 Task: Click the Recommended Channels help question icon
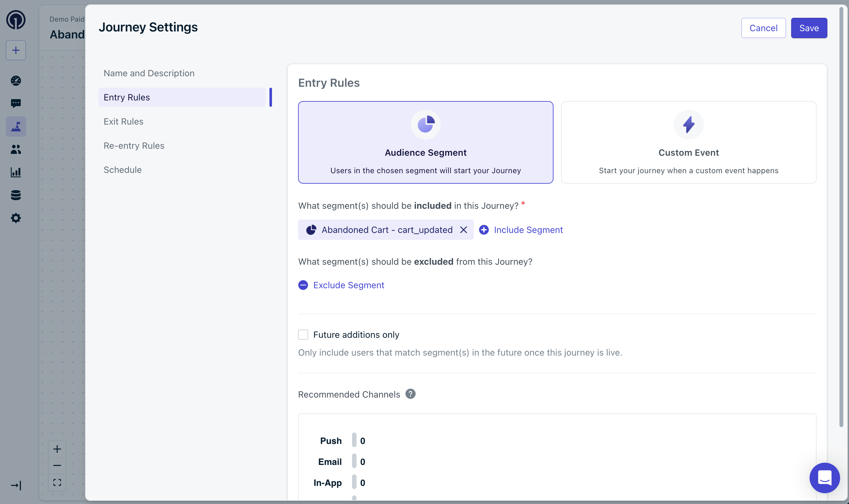[410, 394]
